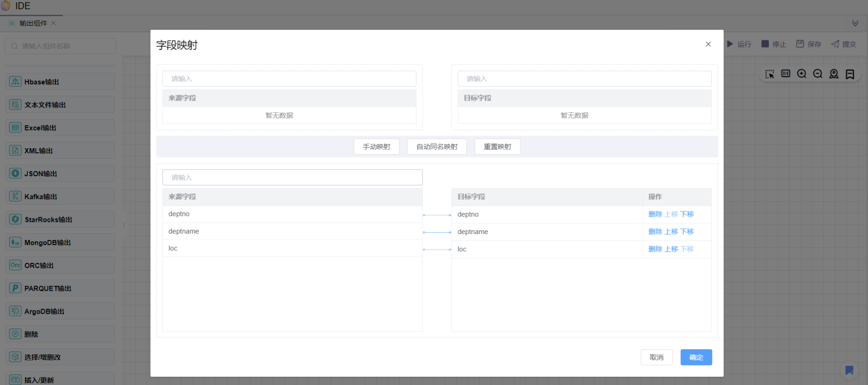868x385 pixels.
Task: Click the fit-to-actual-size canvas icon
Action: tap(786, 74)
